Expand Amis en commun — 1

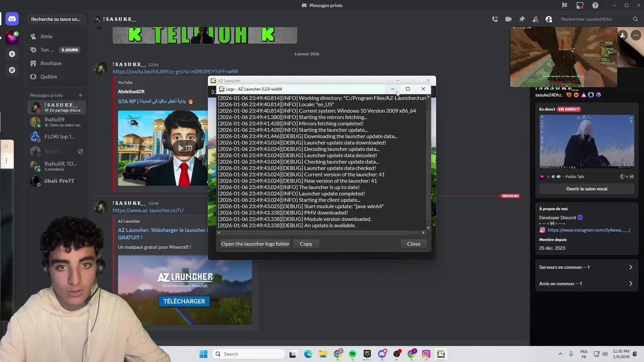point(586,284)
